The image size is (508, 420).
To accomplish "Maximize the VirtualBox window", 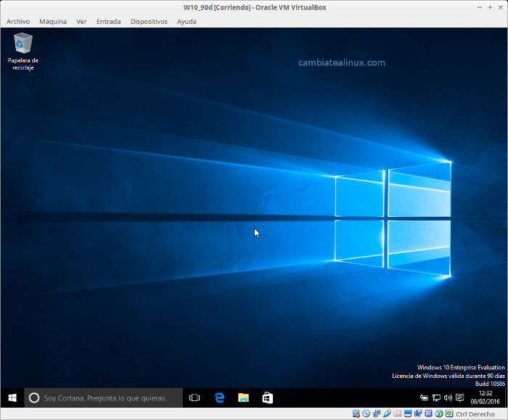I will tap(490, 7).
